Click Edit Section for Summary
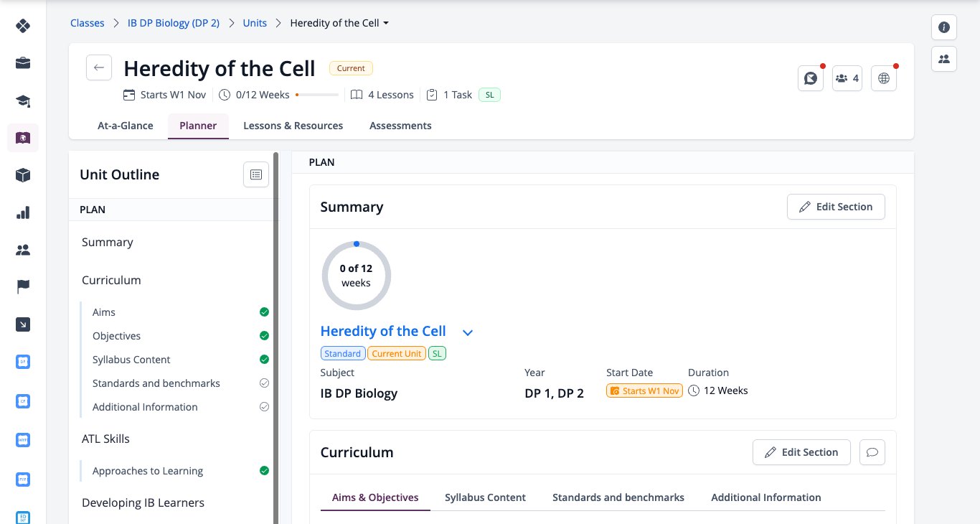The image size is (980, 524). point(836,207)
